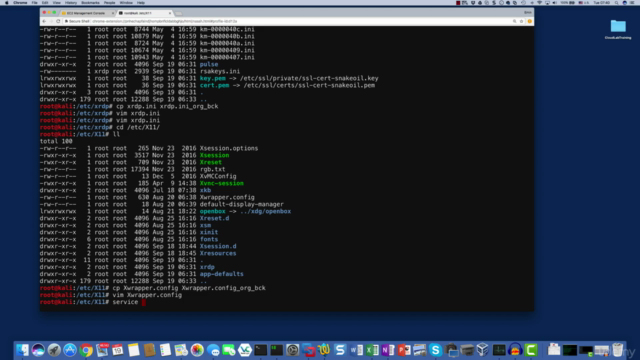Click the Spotlight search icon in the menu bar
The width and height of the screenshot is (640, 360).
[616, 2]
